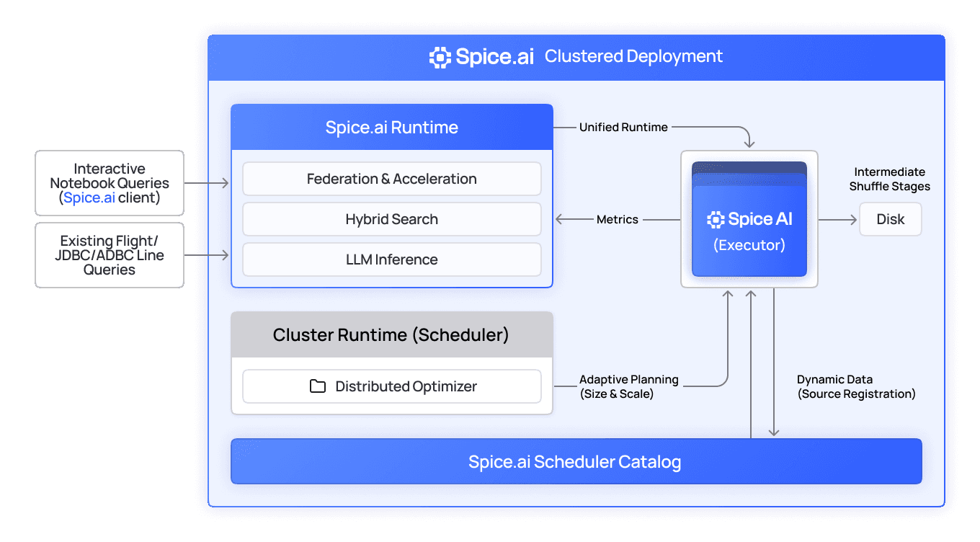The height and width of the screenshot is (542, 980).
Task: Select the Federation & Acceleration box
Action: [391, 179]
